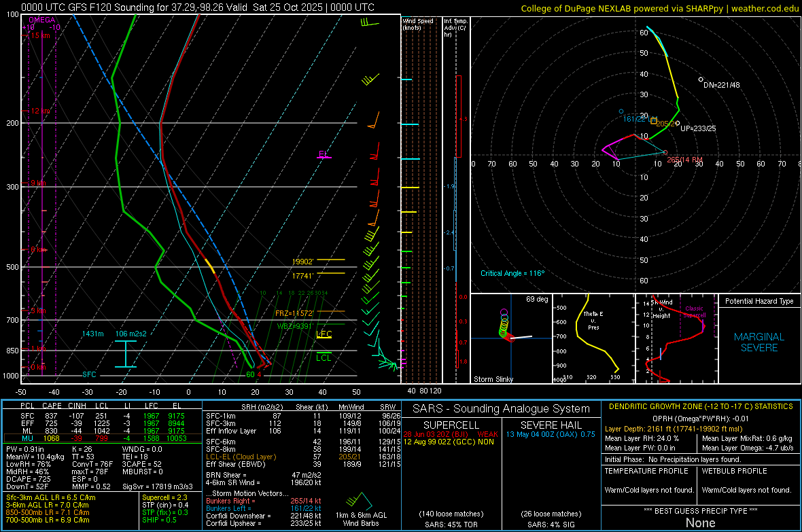802x532 pixels.
Task: Click the Critical Angle = 116° text
Action: pos(512,273)
